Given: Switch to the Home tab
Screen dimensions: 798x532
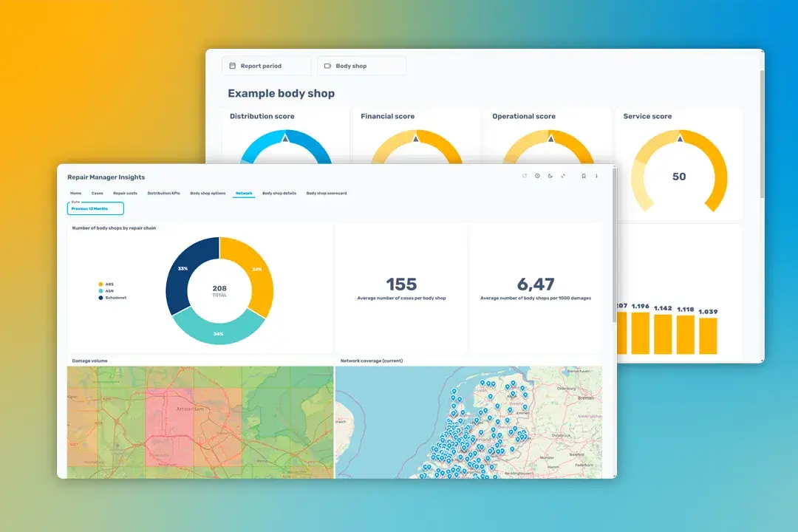Looking at the screenshot, I should click(x=76, y=194).
